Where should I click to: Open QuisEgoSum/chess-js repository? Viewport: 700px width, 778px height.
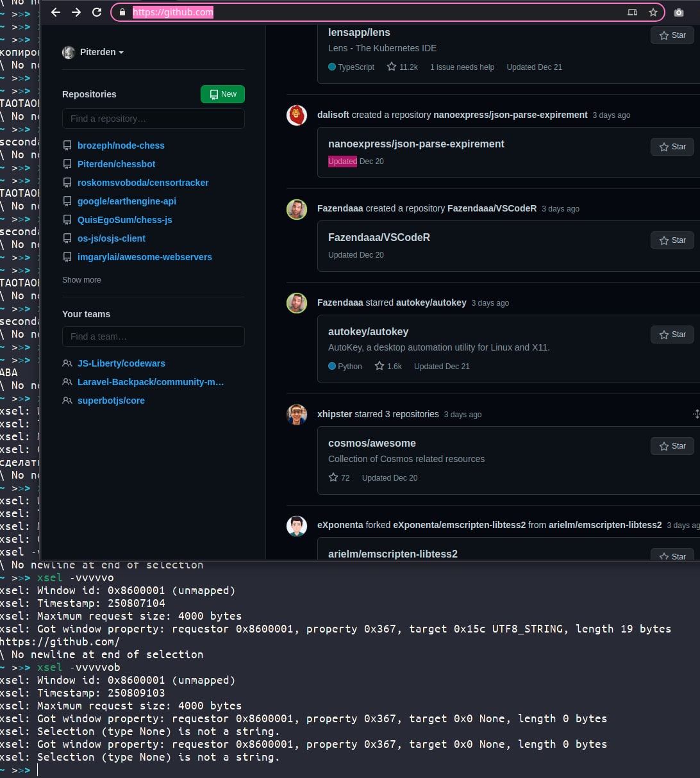(125, 220)
